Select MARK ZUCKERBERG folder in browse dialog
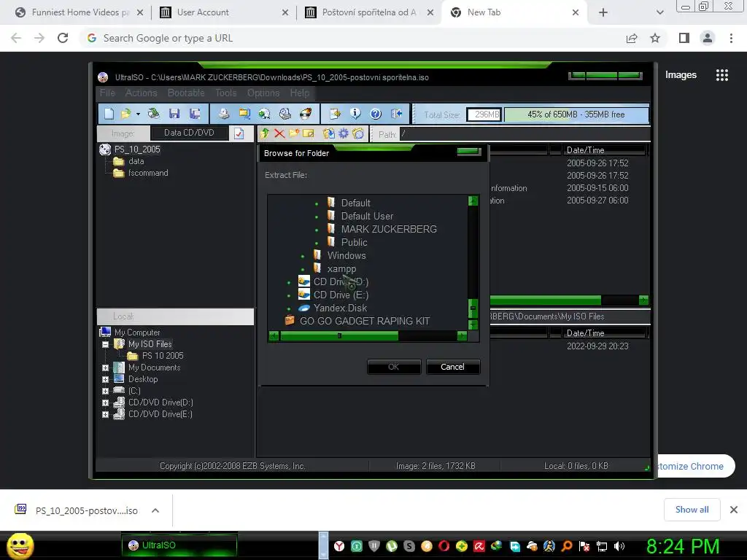 click(x=389, y=229)
